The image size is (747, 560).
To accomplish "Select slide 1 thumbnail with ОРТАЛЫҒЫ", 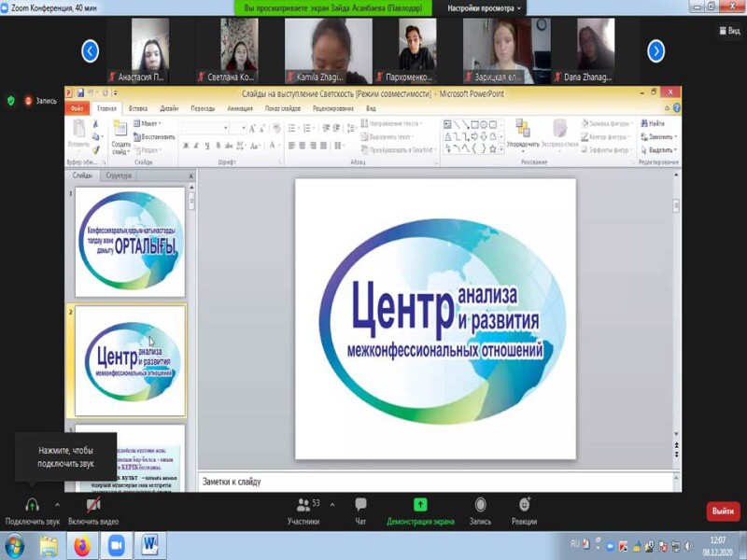I will pos(130,242).
